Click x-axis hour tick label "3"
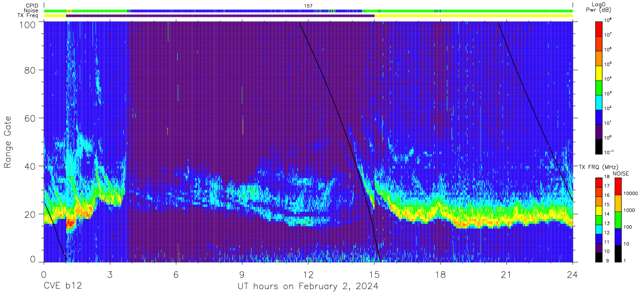The image size is (644, 297). click(110, 274)
